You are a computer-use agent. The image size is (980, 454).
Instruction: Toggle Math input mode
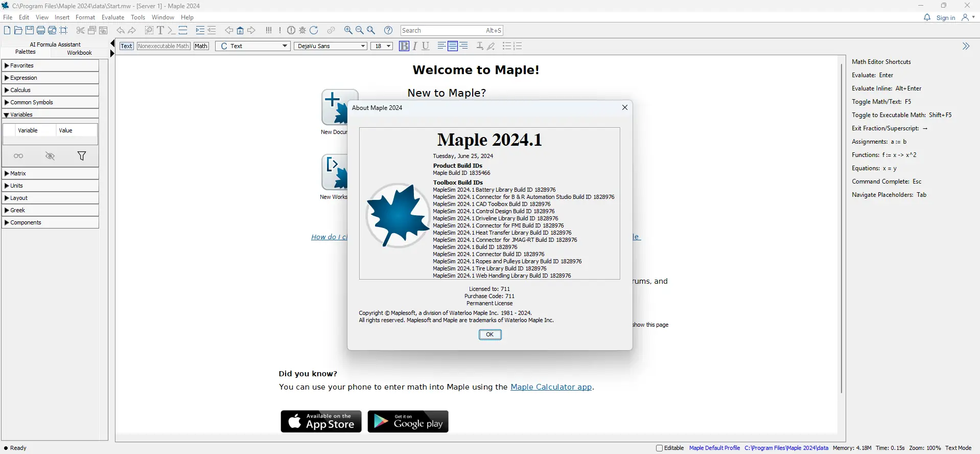click(x=201, y=46)
